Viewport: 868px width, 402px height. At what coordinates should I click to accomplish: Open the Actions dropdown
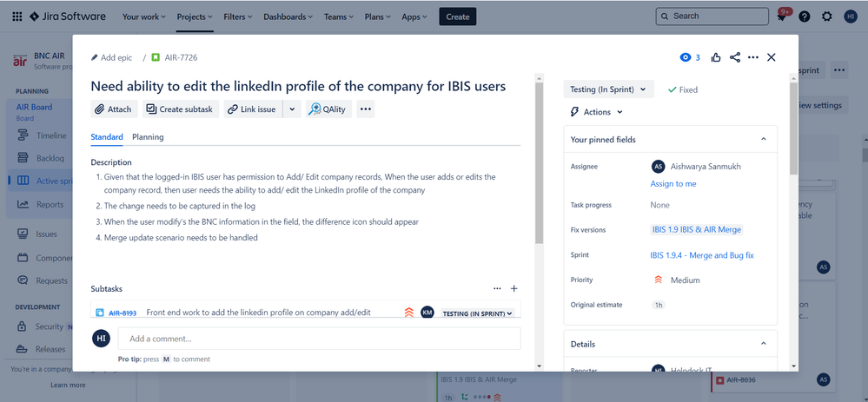coord(596,112)
